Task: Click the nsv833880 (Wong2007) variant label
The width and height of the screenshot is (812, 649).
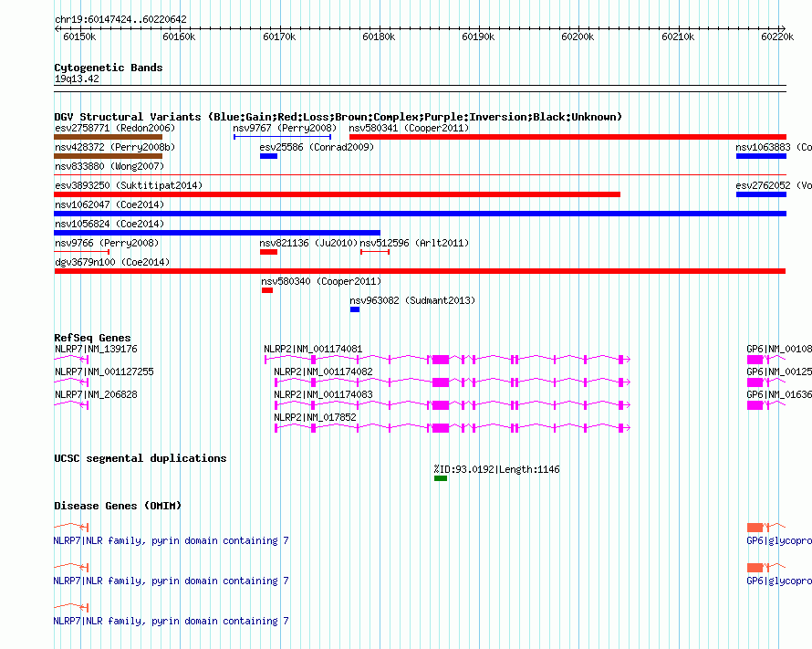Action: pos(109,166)
